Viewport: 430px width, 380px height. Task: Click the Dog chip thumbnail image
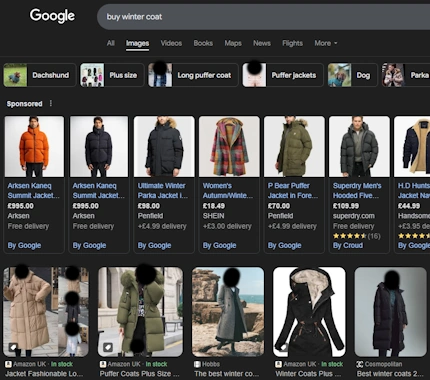(340, 75)
